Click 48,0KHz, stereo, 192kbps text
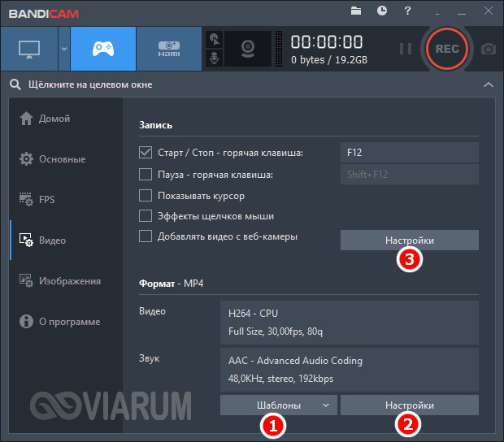This screenshot has height=442, width=504. coord(280,379)
